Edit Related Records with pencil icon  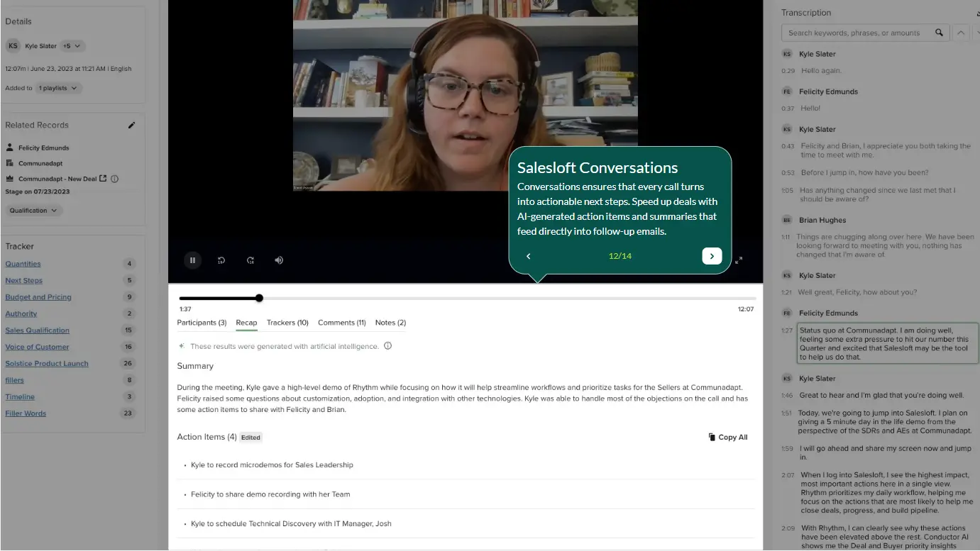(x=131, y=125)
